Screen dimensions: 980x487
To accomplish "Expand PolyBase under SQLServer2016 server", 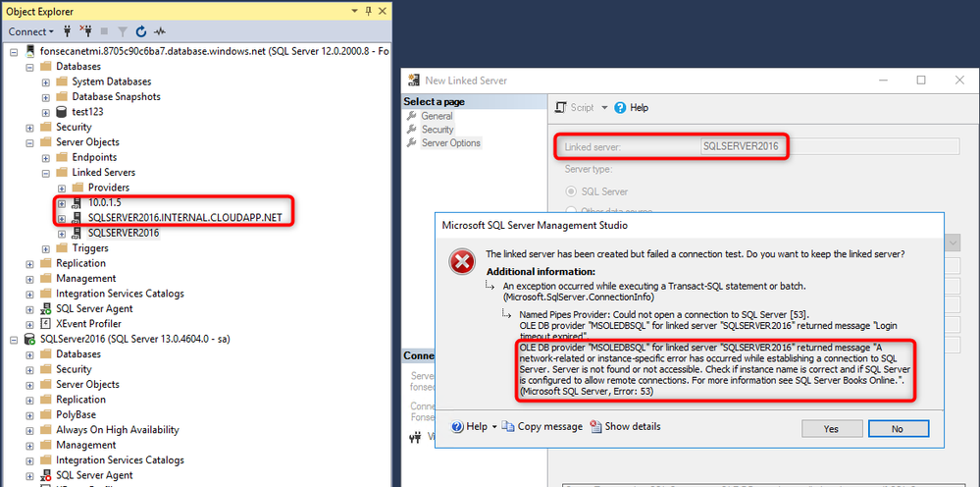I will (x=29, y=414).
